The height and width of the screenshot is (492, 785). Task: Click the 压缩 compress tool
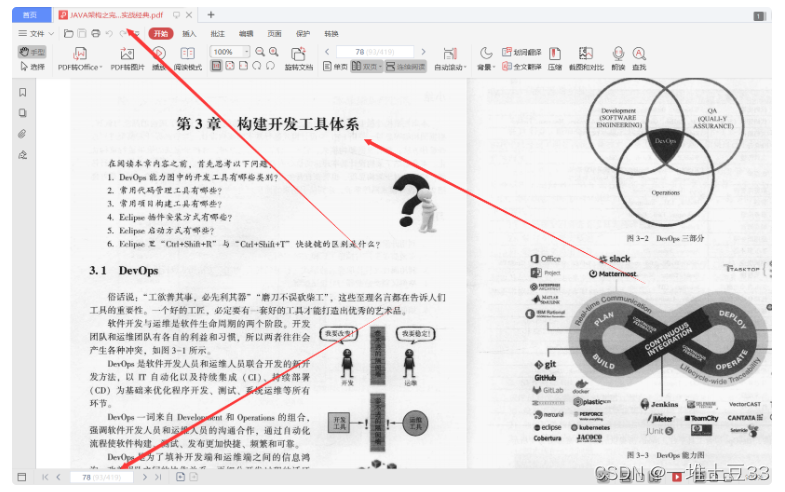(555, 59)
